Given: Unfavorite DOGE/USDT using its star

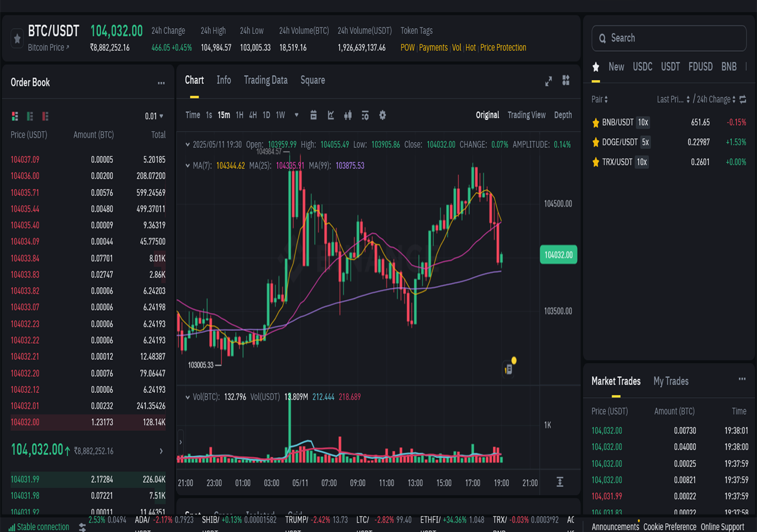Looking at the screenshot, I should click(596, 142).
